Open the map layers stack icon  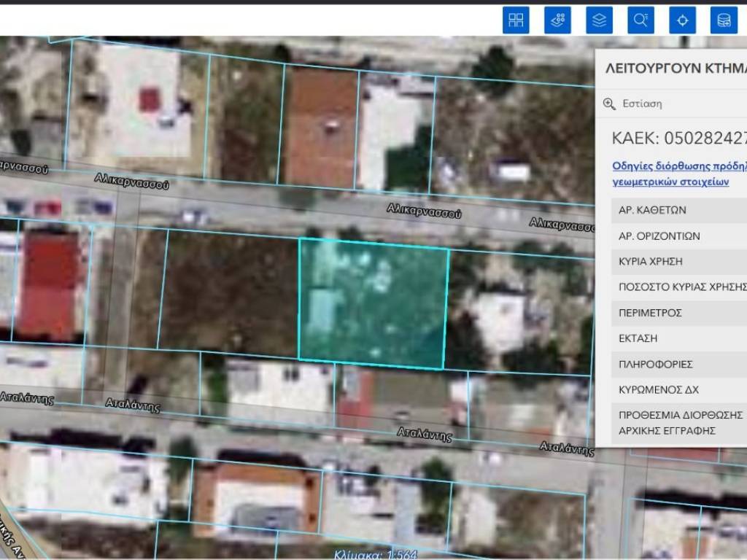(x=599, y=20)
